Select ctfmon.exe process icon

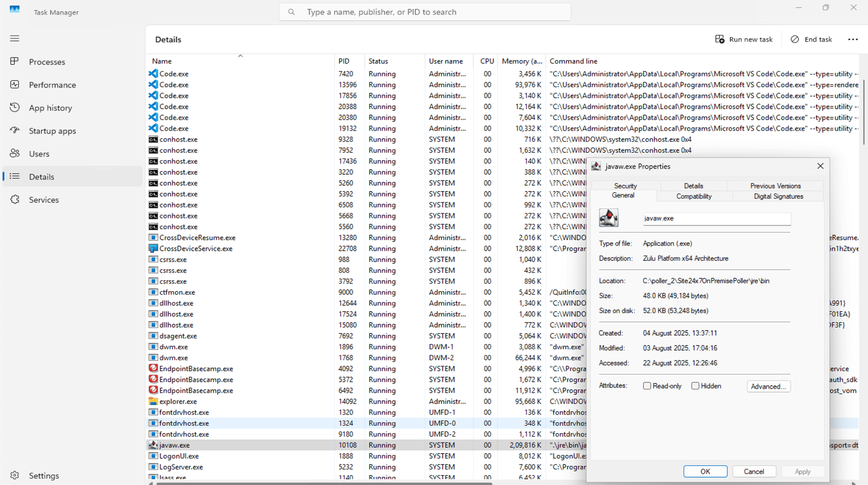point(153,292)
